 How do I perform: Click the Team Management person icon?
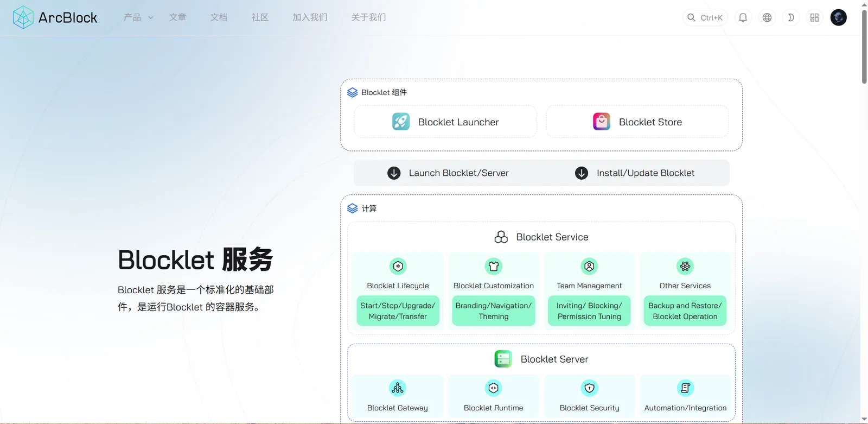click(x=589, y=266)
